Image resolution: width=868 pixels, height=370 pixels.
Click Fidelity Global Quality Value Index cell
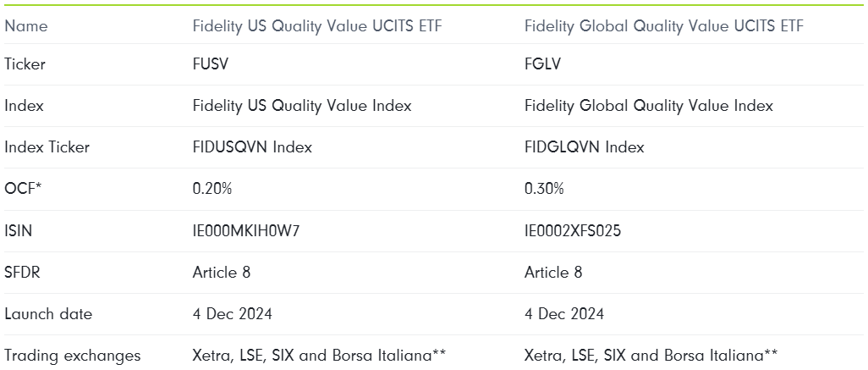[x=649, y=106]
